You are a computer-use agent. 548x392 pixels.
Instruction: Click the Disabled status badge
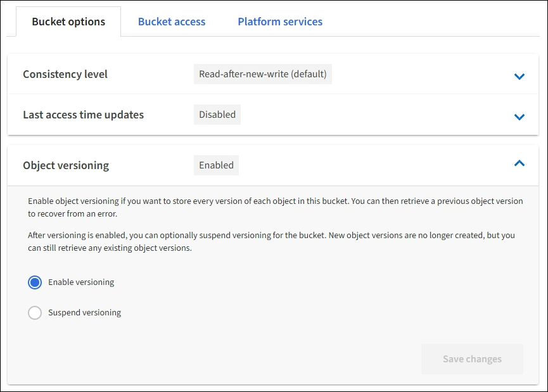pos(217,115)
